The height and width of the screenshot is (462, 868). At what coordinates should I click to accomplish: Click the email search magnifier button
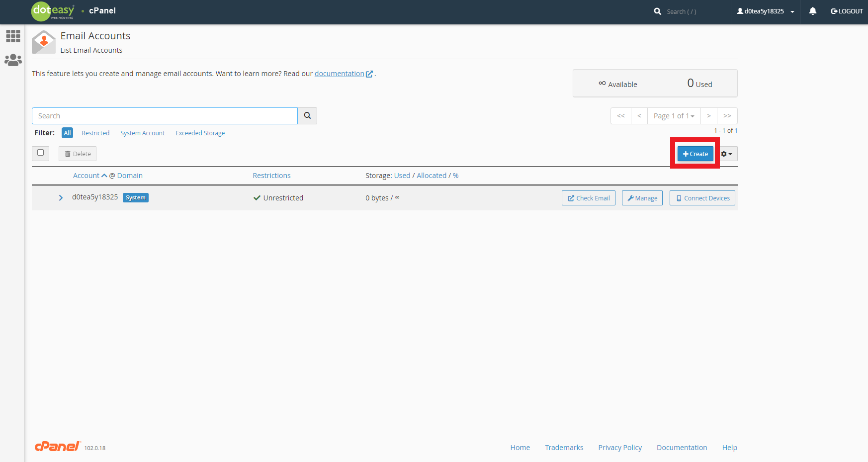(307, 116)
